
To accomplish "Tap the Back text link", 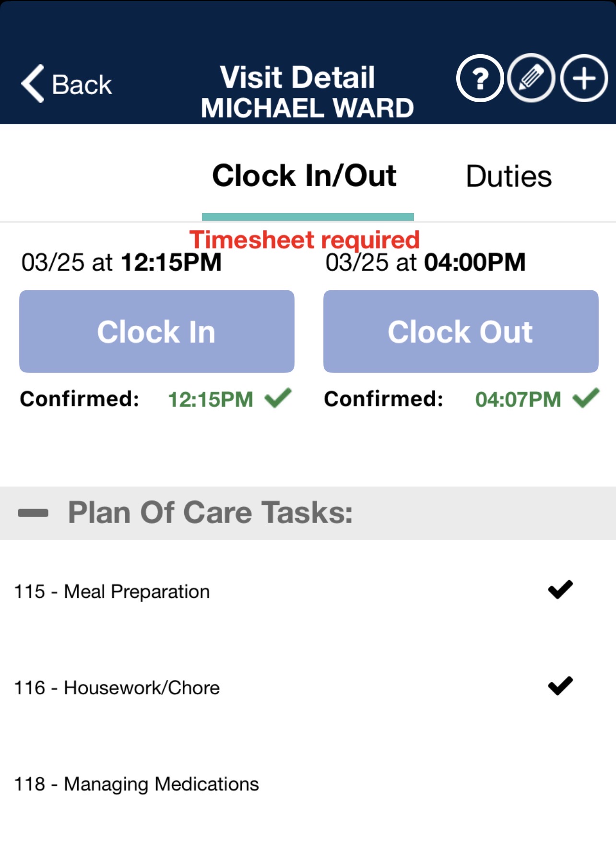I will tap(82, 85).
